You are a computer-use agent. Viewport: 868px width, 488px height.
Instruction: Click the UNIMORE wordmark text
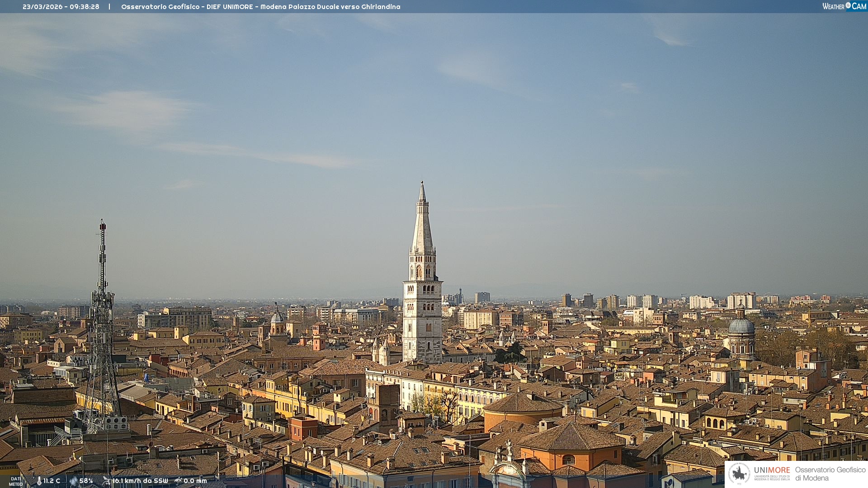pyautogui.click(x=772, y=470)
